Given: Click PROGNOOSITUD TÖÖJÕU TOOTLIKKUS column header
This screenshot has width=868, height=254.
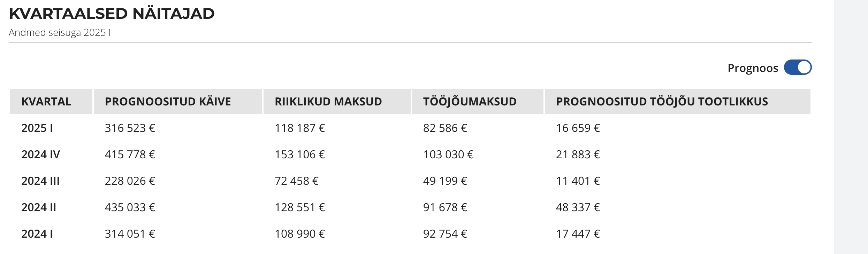Looking at the screenshot, I should 677,101.
